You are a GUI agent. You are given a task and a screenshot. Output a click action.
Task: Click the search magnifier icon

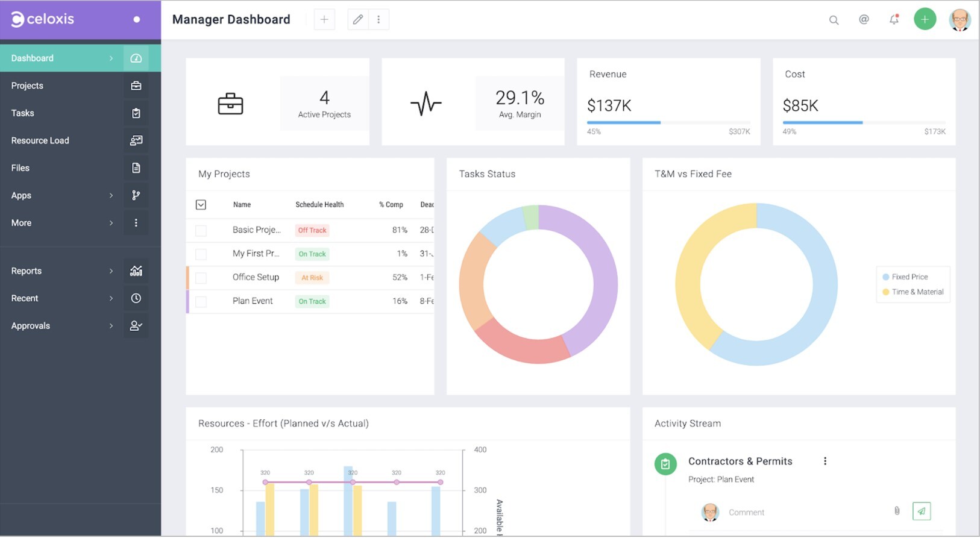point(834,20)
